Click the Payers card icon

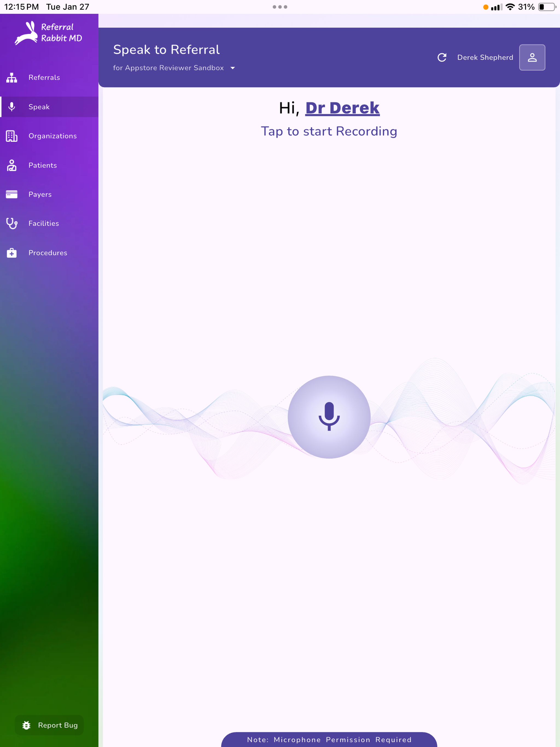pyautogui.click(x=12, y=194)
